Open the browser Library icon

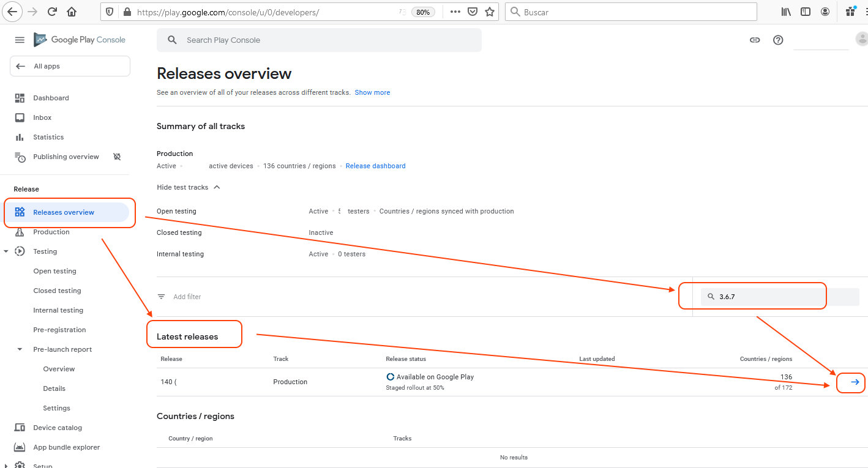coord(787,12)
